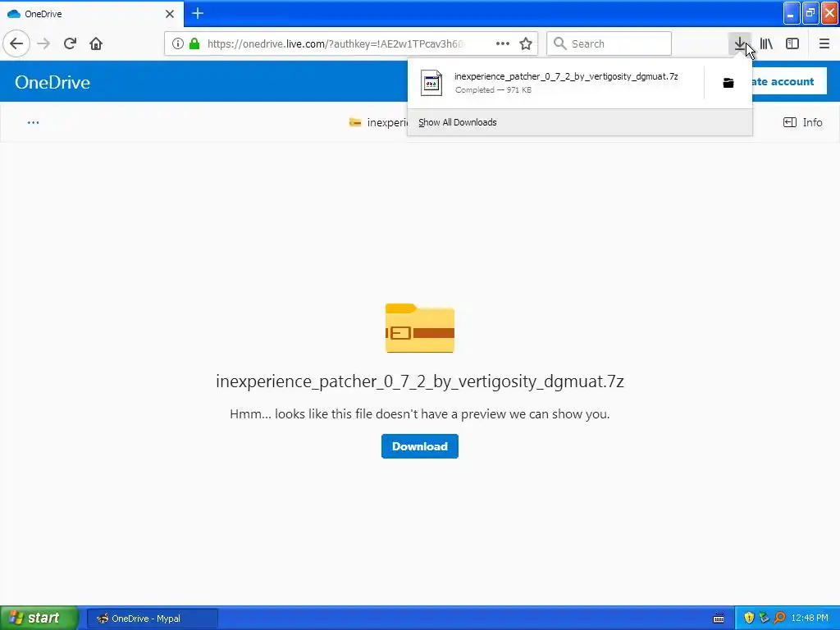Click the inexperi... breadcrumb folder item
The width and height of the screenshot is (840, 630).
coord(378,122)
